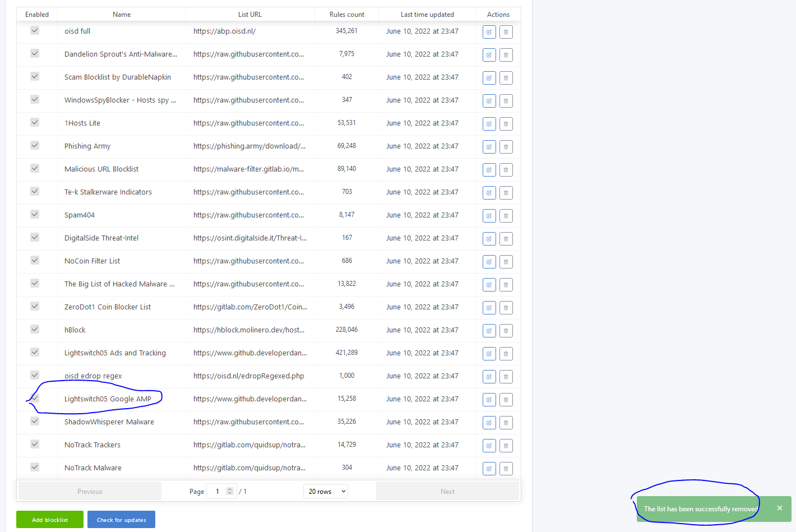Image resolution: width=796 pixels, height=532 pixels.
Task: Disable Dandelion Sprout's Anti-Malware checkbox
Action: [35, 53]
